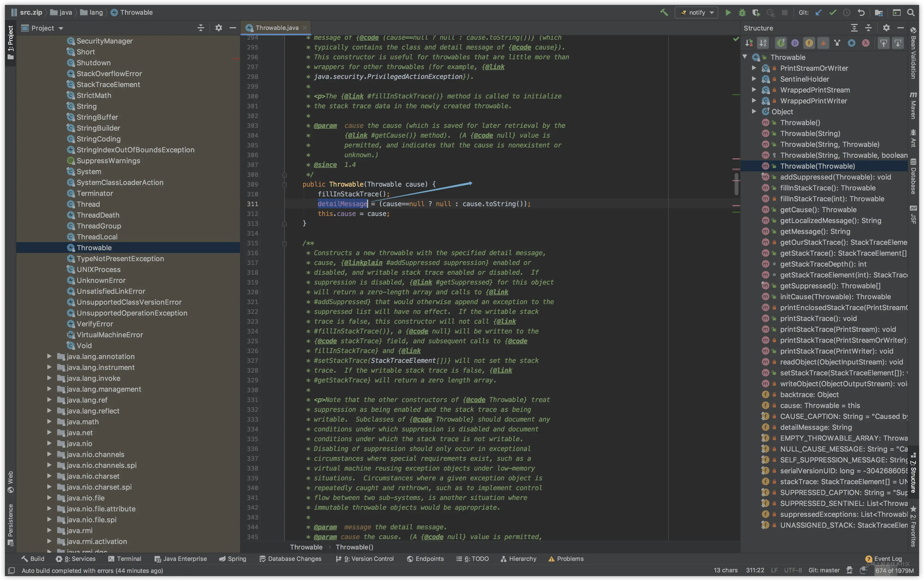This screenshot has width=924, height=581.
Task: Toggle show properties filter
Action: [x=795, y=43]
